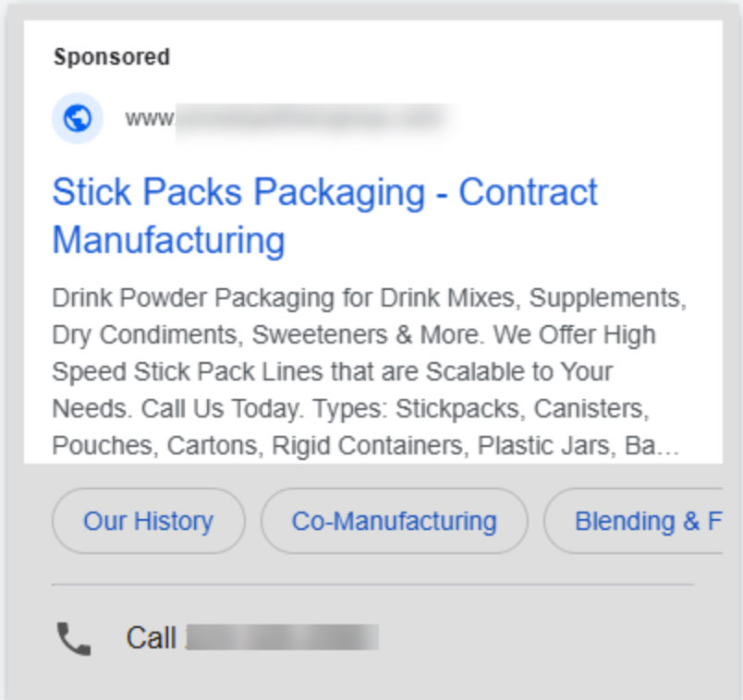The image size is (743, 700).
Task: Click the Pouches, Cartons, Rigid Containers line
Action: 261,447
